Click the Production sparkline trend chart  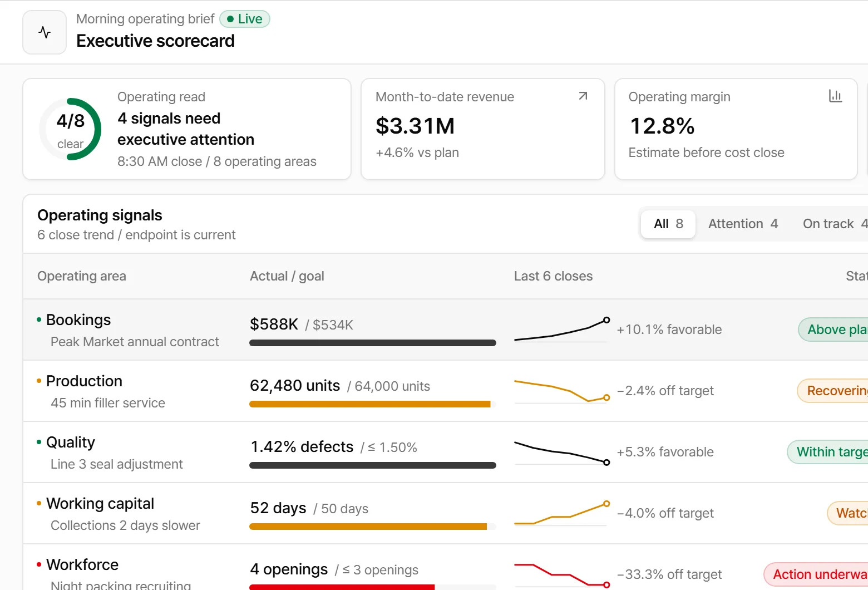pyautogui.click(x=562, y=391)
